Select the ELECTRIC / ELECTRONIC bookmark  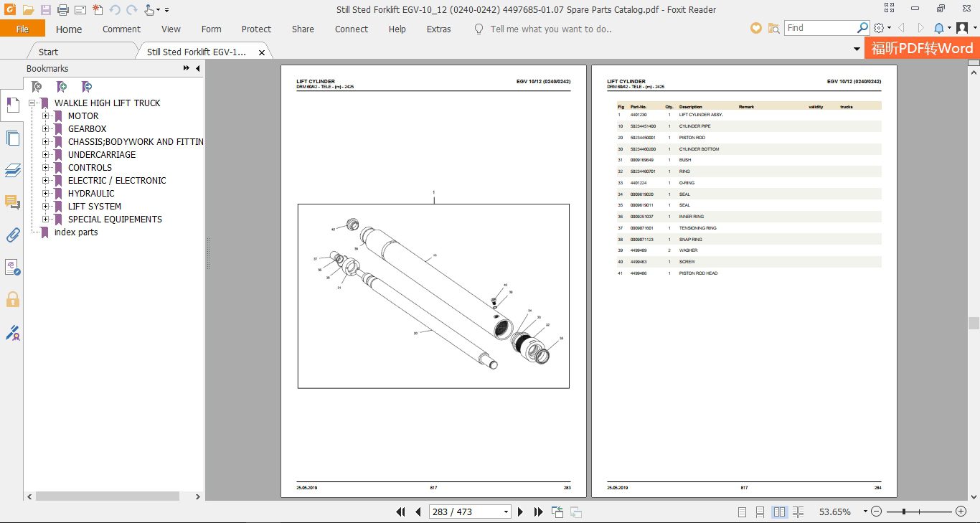[117, 181]
